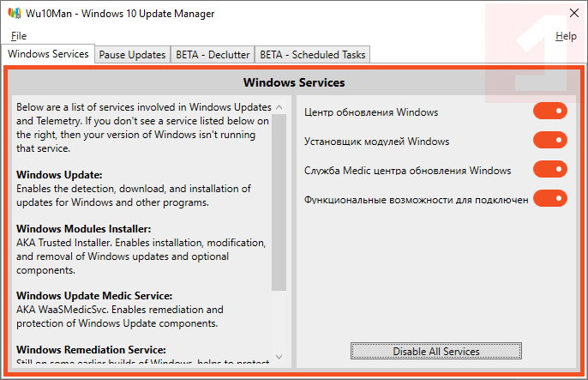The width and height of the screenshot is (588, 380).
Task: Open the BETA - Declutter tab
Action: tap(213, 54)
